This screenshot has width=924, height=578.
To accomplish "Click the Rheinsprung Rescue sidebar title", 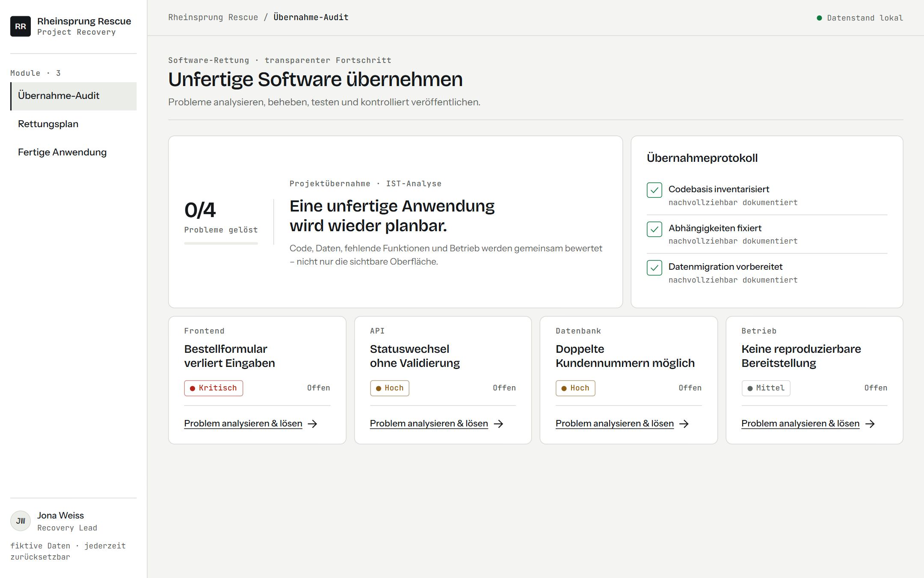I will [x=84, y=21].
